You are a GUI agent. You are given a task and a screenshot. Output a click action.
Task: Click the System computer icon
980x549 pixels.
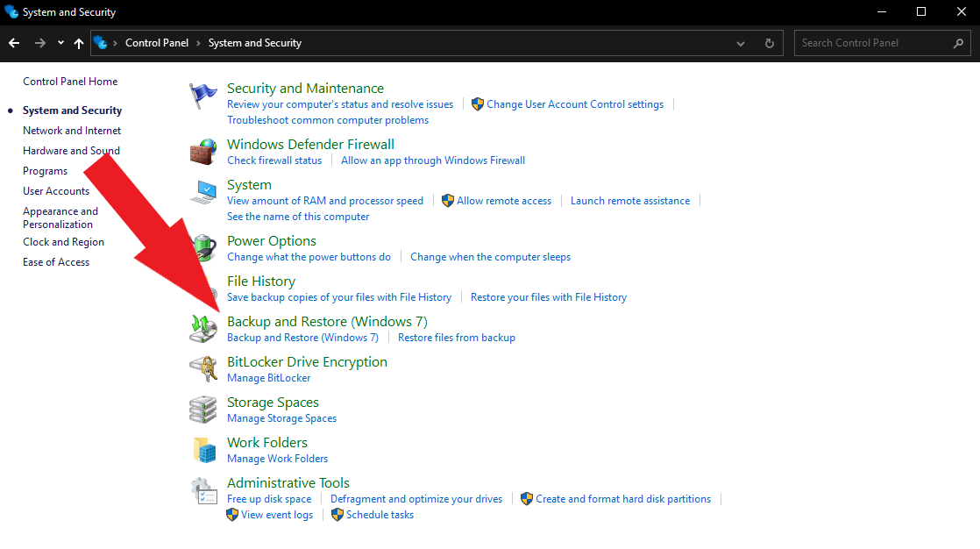tap(203, 192)
